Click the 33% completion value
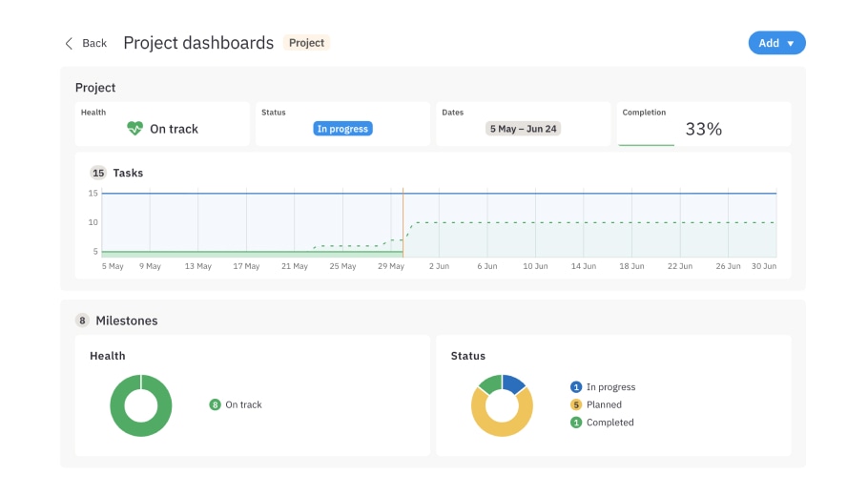This screenshot has height=496, width=868. tap(704, 129)
